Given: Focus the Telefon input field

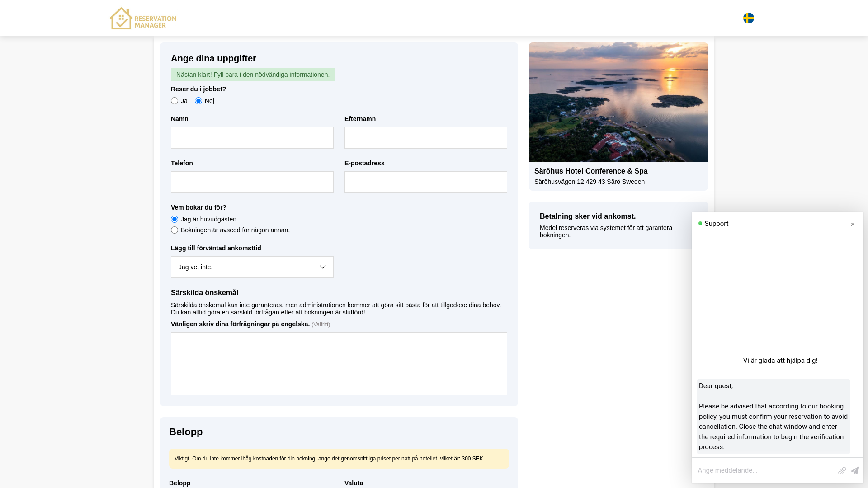Looking at the screenshot, I should click(x=252, y=182).
